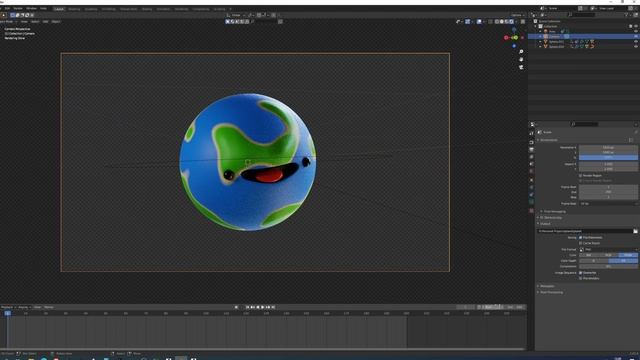Screen dimensions: 640x360
Task: Switch to the Modeling workspace tab
Action: click(74, 9)
